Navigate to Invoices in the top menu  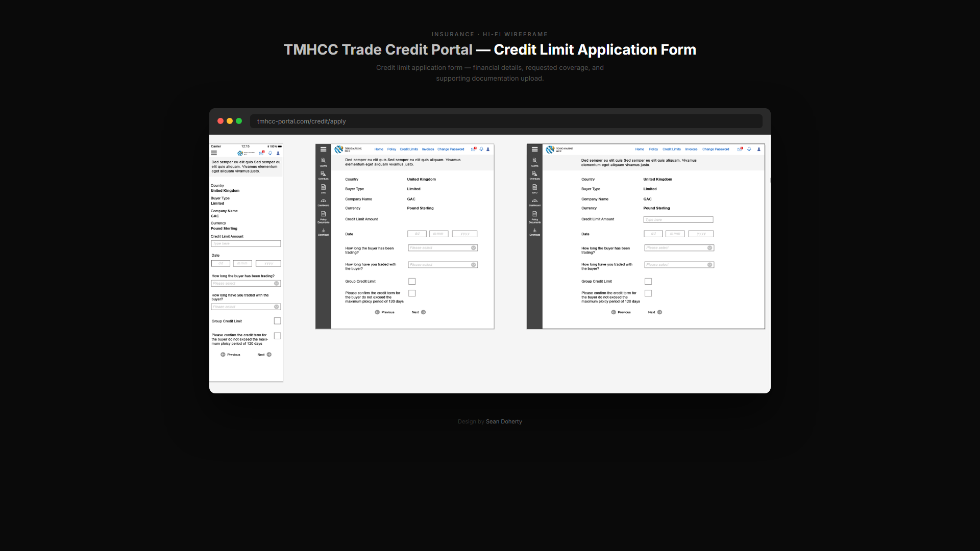click(x=428, y=149)
